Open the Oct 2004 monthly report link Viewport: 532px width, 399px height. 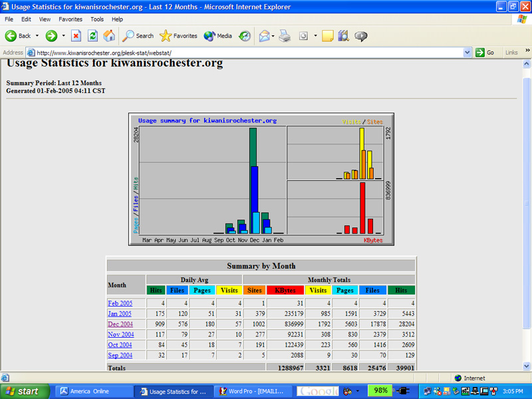pos(120,345)
